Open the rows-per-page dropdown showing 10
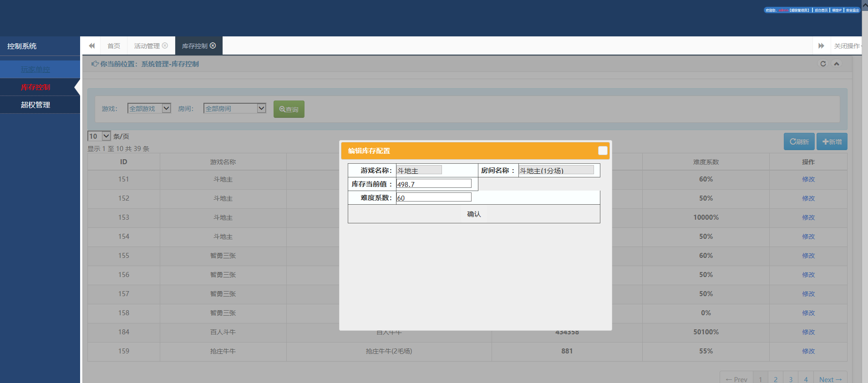Image resolution: width=868 pixels, height=383 pixels. click(x=99, y=136)
